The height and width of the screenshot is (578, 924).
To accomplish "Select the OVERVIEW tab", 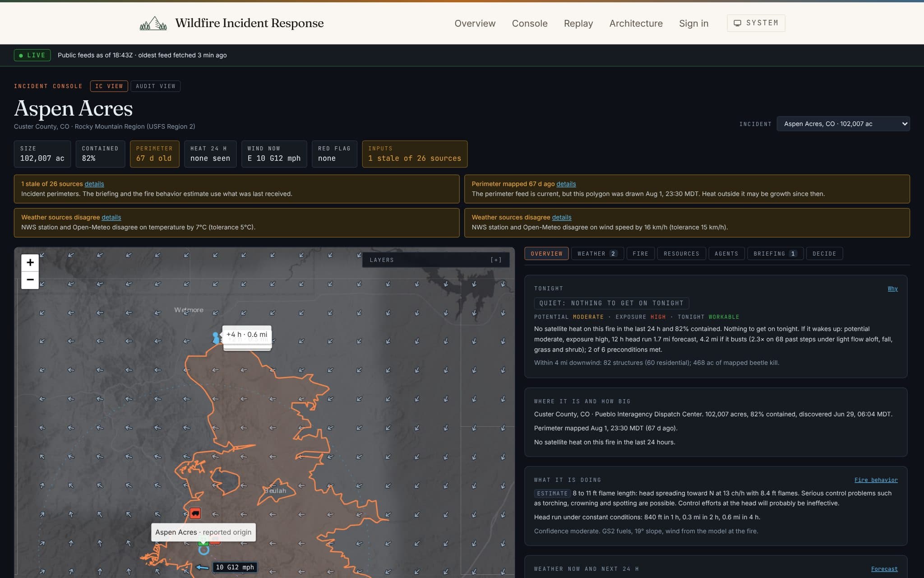I will (x=546, y=254).
